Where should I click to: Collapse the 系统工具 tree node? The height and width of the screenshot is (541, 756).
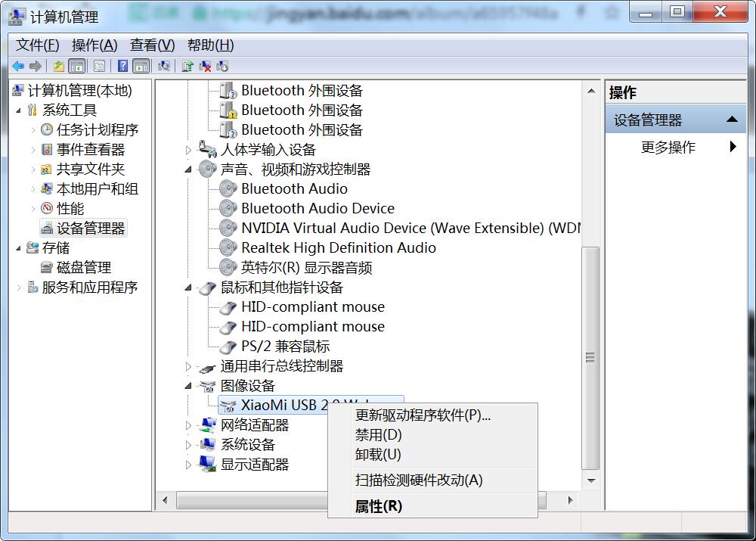pos(18,110)
